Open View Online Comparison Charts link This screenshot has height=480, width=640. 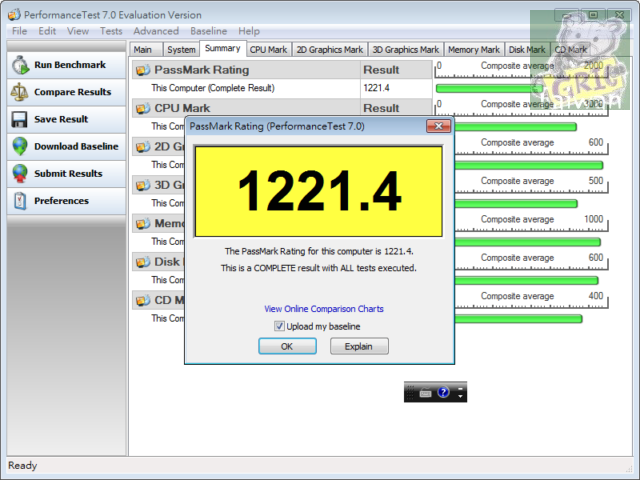(324, 309)
